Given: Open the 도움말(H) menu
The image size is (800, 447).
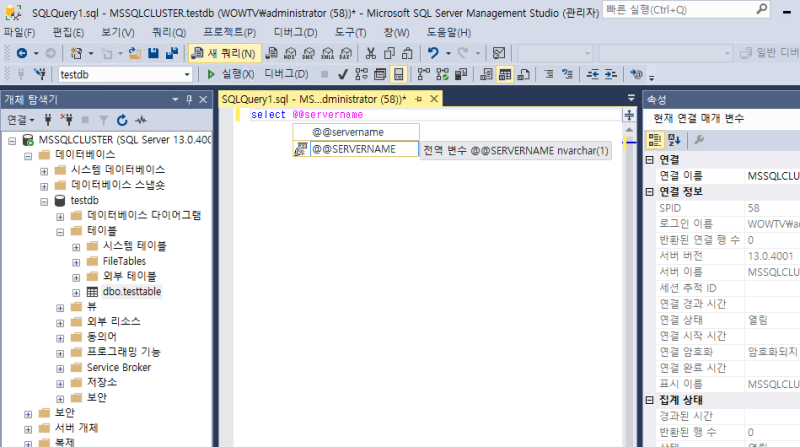Looking at the screenshot, I should coord(449,32).
